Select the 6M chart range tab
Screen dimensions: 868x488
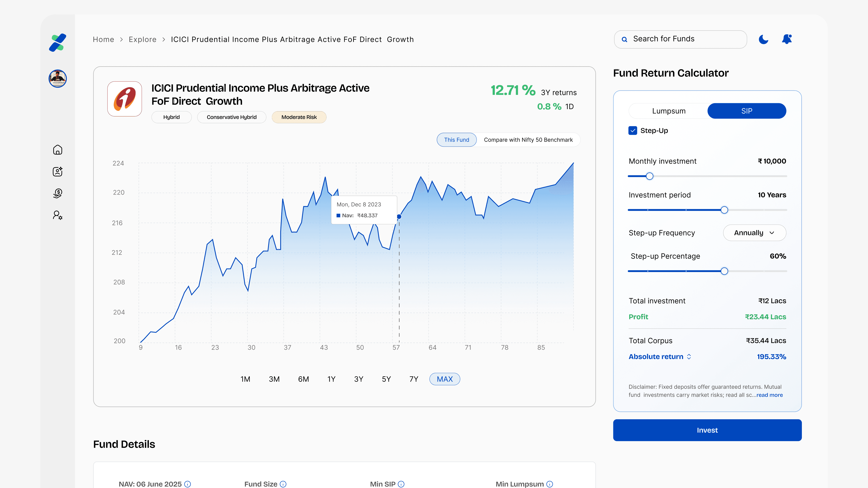(x=303, y=379)
